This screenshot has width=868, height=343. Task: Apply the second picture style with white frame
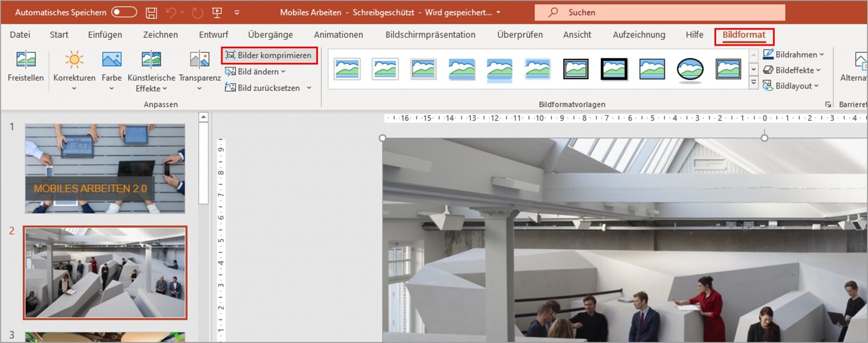(385, 69)
